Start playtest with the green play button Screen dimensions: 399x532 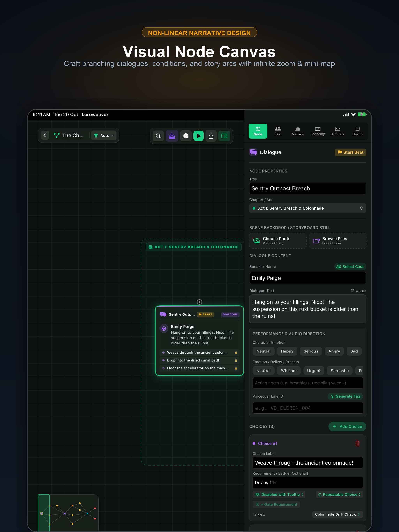199,136
